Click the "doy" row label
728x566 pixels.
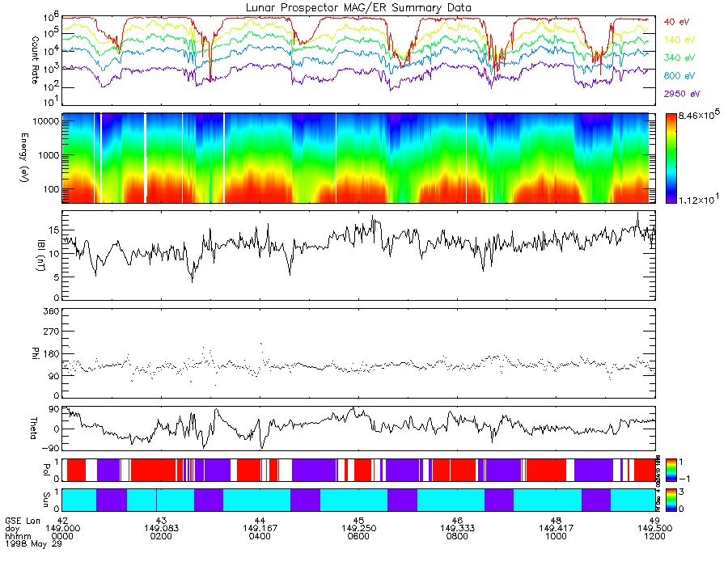(x=12, y=529)
